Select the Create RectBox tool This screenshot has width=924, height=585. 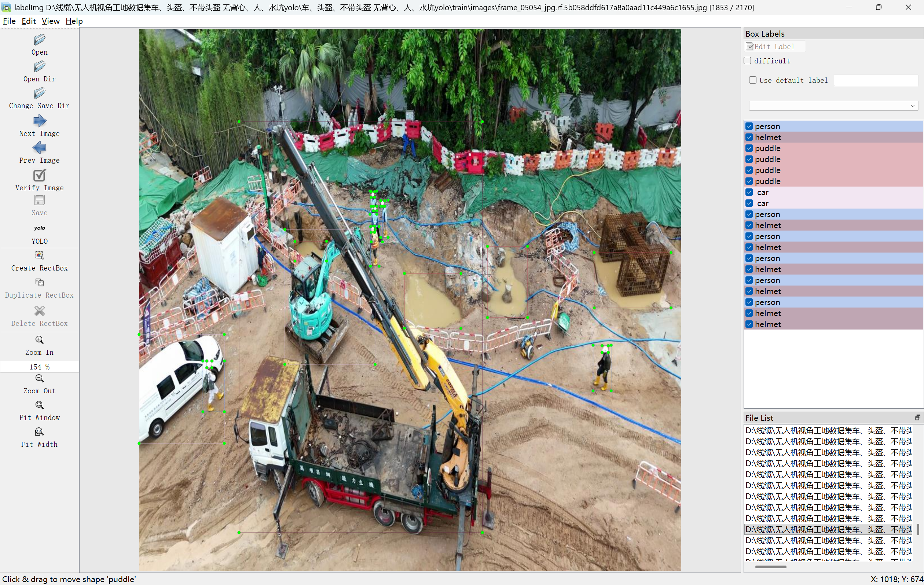pyautogui.click(x=39, y=256)
